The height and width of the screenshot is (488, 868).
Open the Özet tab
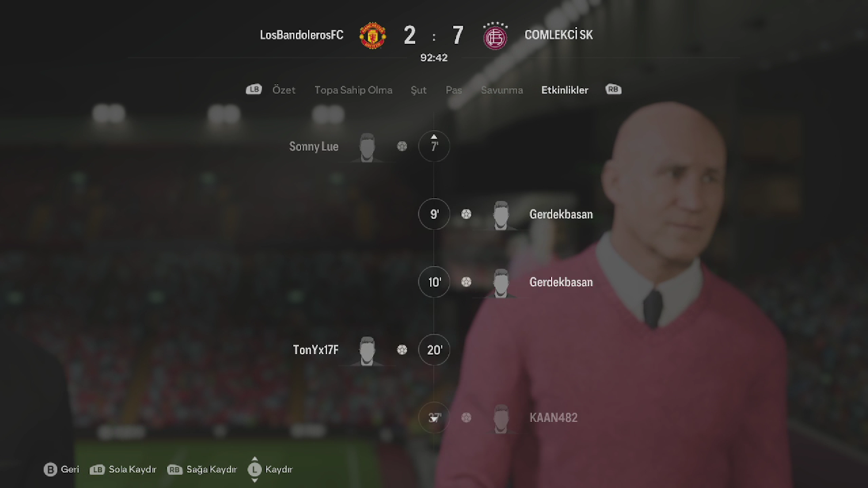tap(284, 90)
